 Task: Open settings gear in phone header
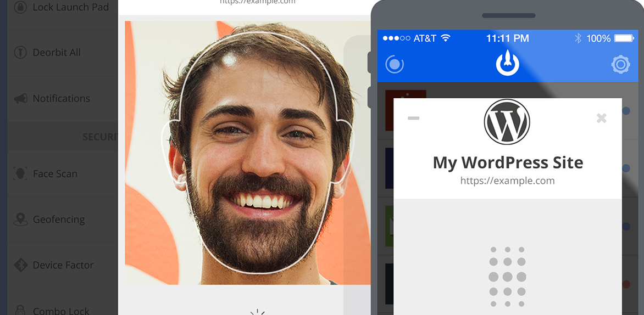[620, 64]
